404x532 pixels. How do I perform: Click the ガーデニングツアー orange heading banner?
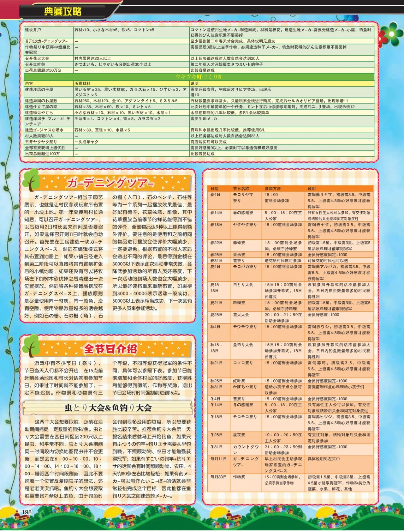111,183
